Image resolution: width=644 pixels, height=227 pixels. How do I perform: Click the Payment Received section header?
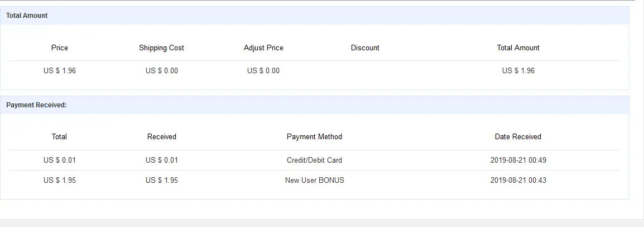pos(315,105)
